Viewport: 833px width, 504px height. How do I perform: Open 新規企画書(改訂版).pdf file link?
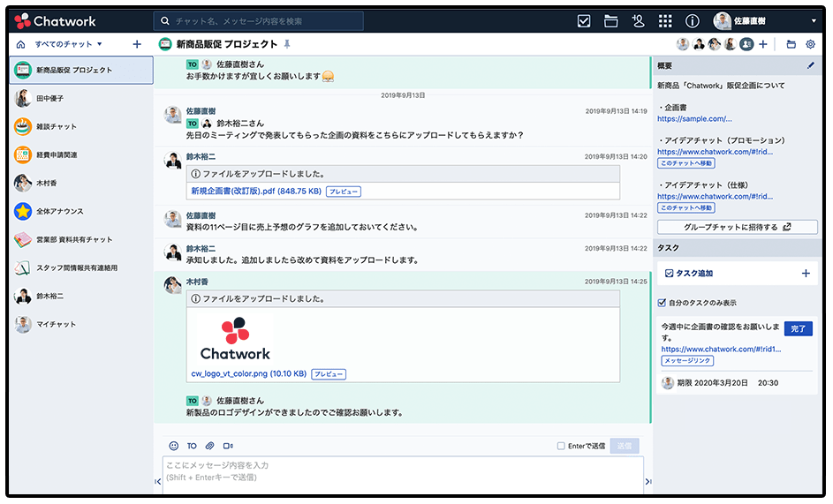[x=255, y=191]
